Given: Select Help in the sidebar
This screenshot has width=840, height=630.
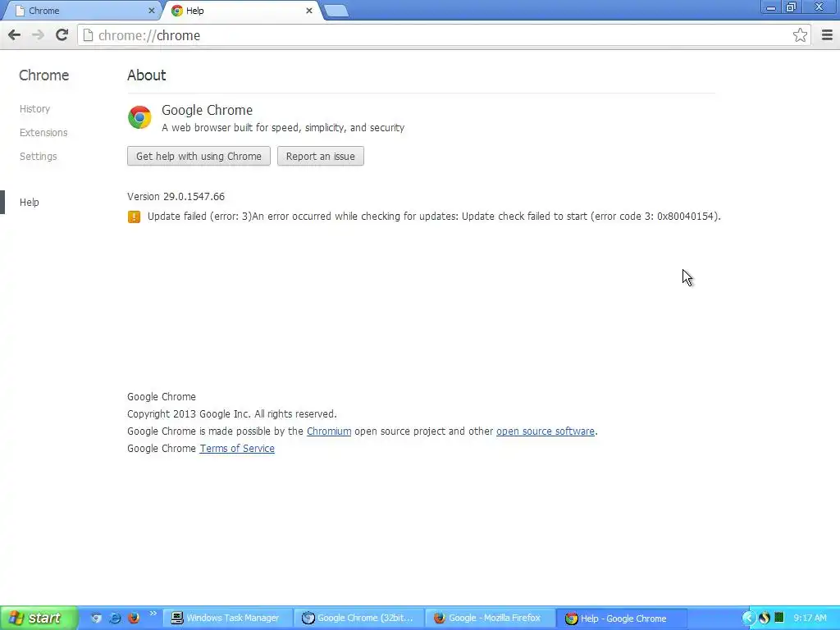Looking at the screenshot, I should click(x=29, y=202).
